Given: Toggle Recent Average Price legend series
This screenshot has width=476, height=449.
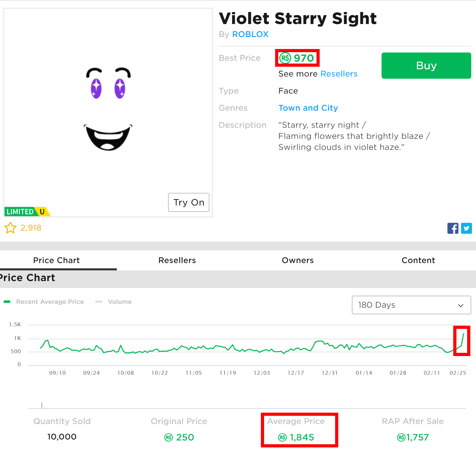Looking at the screenshot, I should pyautogui.click(x=44, y=302).
